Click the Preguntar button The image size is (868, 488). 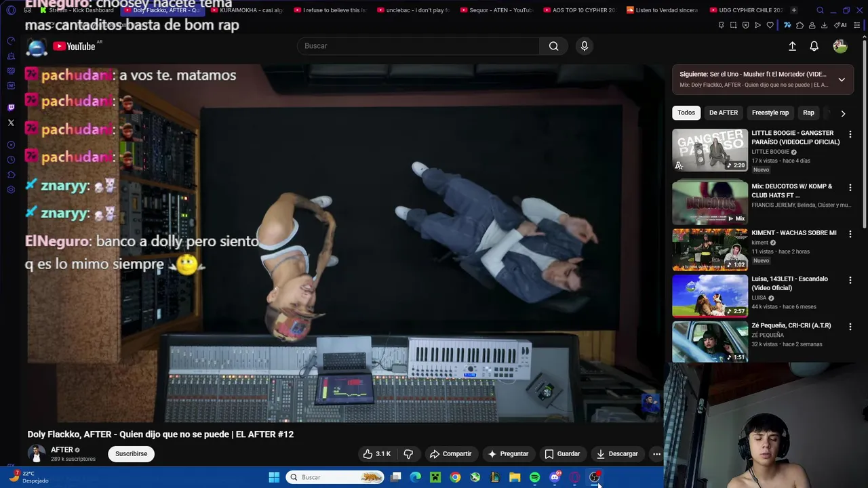tap(508, 454)
